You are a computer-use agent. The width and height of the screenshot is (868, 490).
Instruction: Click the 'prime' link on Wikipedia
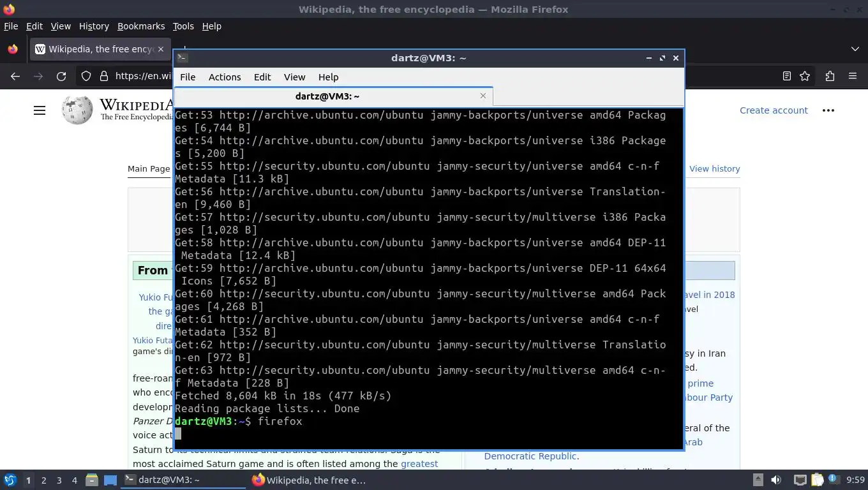click(x=700, y=383)
